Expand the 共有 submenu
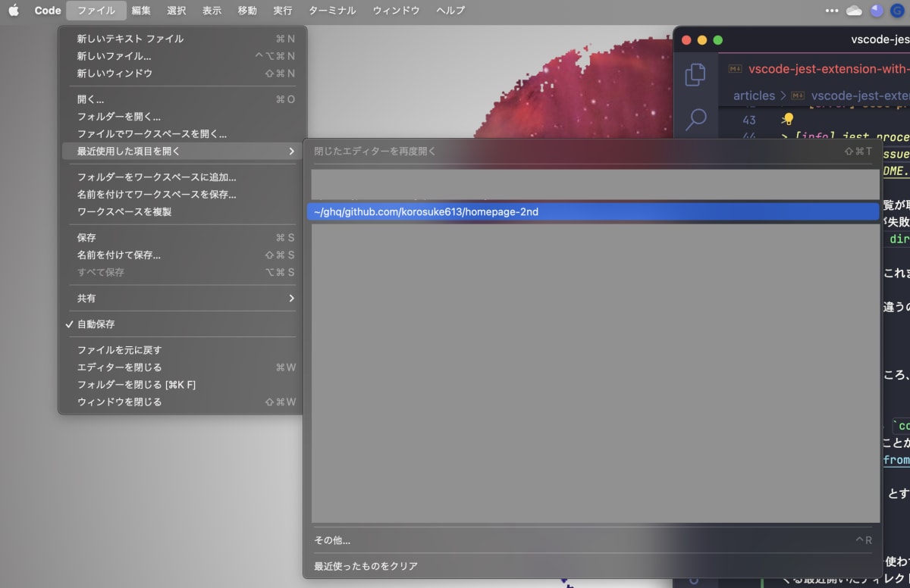910x588 pixels. pos(182,299)
